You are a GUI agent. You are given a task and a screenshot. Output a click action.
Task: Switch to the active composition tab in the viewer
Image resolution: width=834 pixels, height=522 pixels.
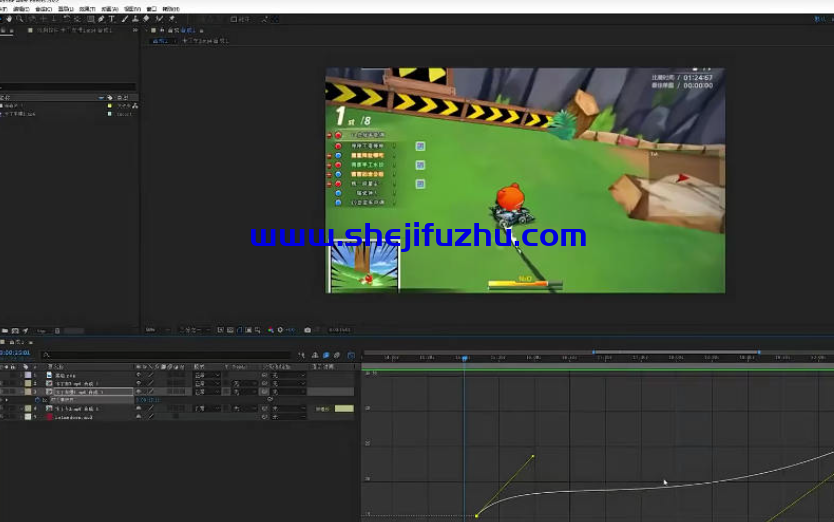coord(161,41)
